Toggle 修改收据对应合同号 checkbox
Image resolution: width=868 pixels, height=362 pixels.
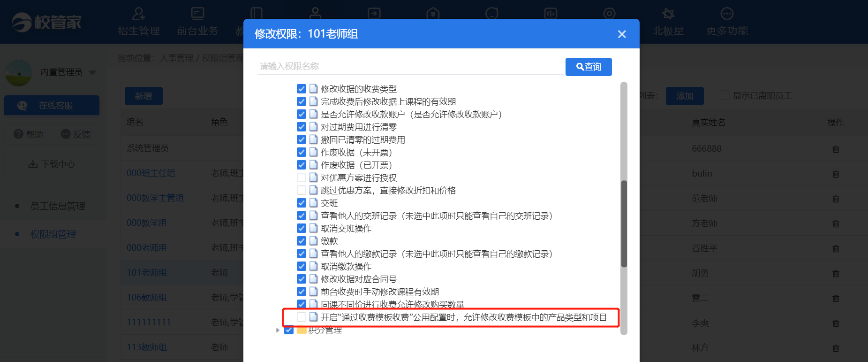pyautogui.click(x=302, y=279)
